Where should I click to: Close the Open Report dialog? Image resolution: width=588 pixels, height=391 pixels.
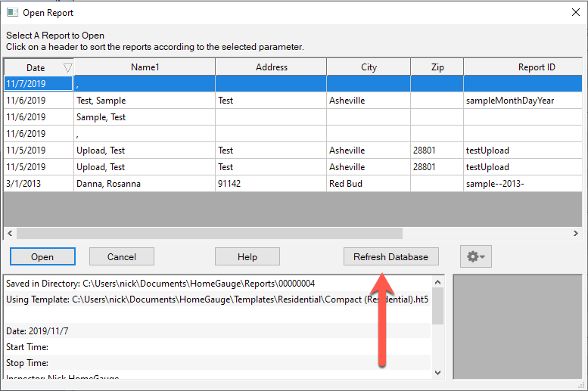(x=573, y=13)
